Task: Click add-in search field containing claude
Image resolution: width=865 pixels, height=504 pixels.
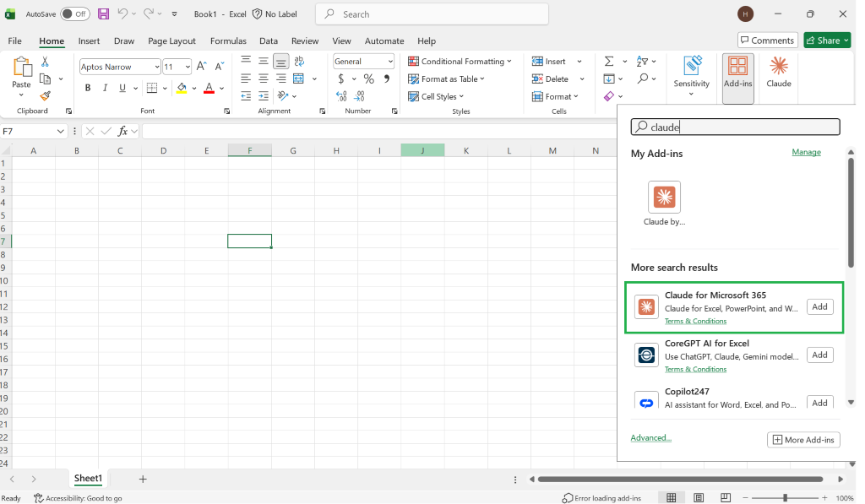Action: coord(736,127)
